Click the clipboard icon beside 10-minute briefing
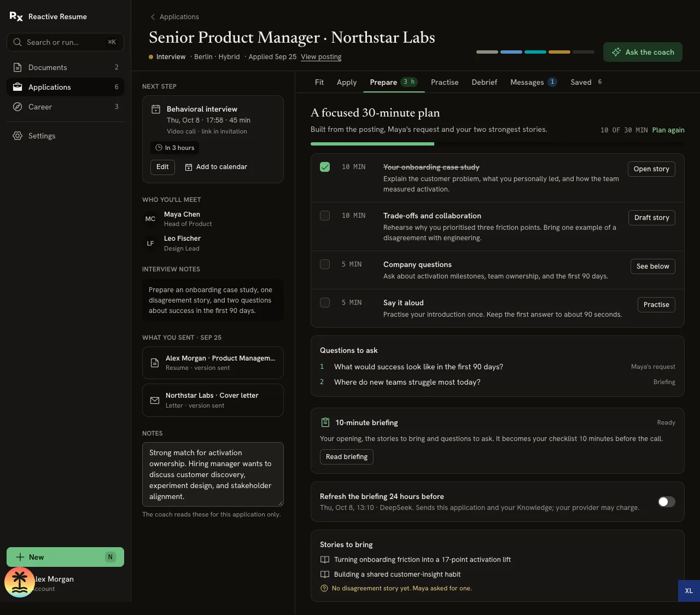This screenshot has width=700, height=615. [x=325, y=422]
